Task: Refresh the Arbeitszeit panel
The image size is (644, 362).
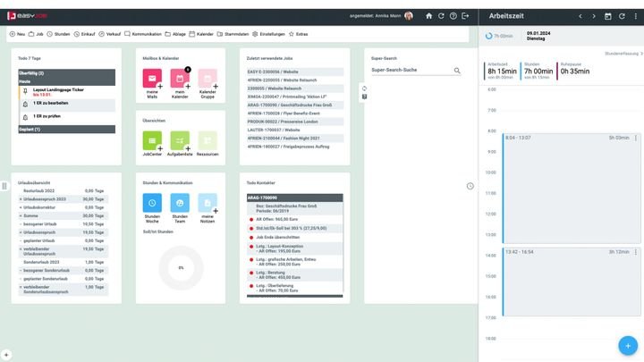Action: coord(622,16)
